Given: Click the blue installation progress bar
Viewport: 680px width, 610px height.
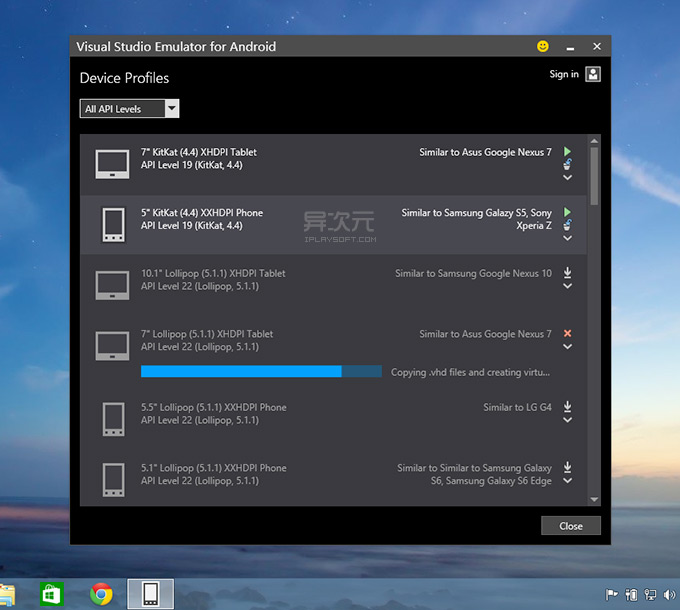Looking at the screenshot, I should pyautogui.click(x=262, y=372).
